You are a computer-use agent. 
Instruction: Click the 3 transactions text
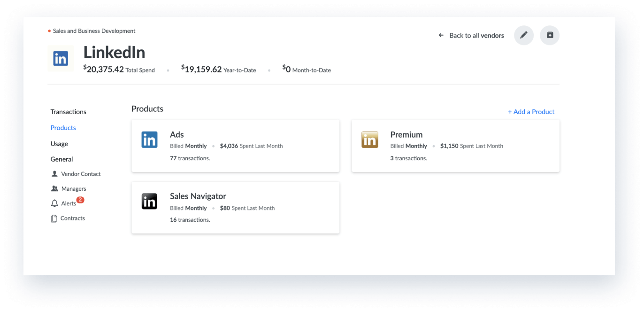409,158
